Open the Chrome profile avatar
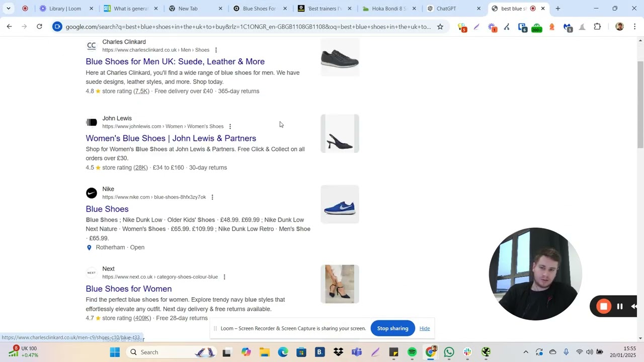The height and width of the screenshot is (362, 644). (x=619, y=27)
